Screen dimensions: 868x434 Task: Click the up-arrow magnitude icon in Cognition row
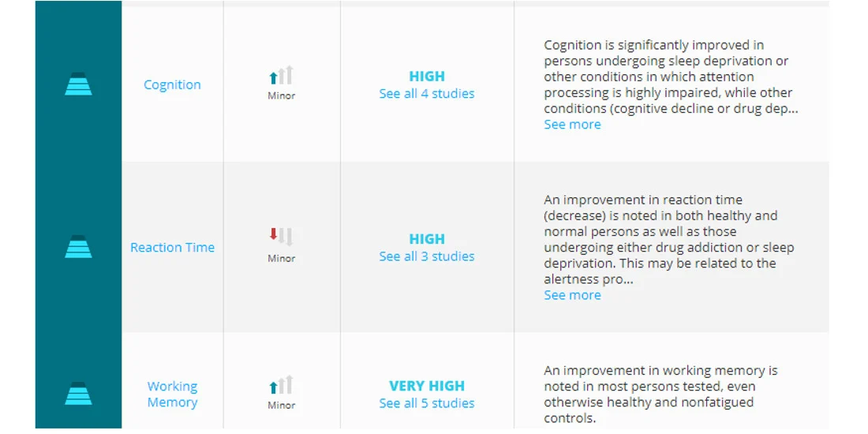pyautogui.click(x=281, y=75)
